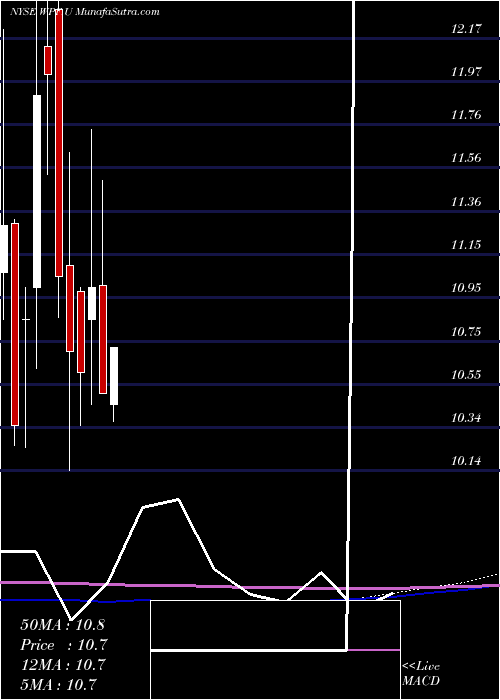The height and width of the screenshot is (700, 500).
Task: Click the 11.36 price axis label
Action: 467,202
